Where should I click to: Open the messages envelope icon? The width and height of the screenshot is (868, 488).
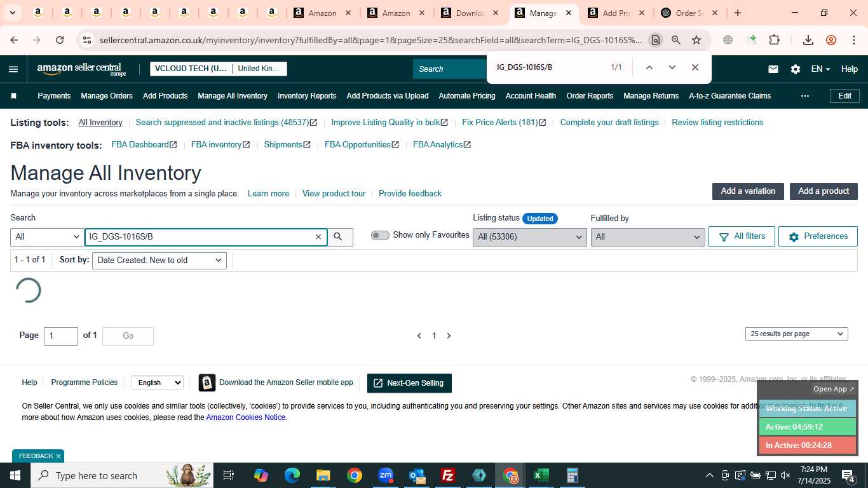coord(773,69)
